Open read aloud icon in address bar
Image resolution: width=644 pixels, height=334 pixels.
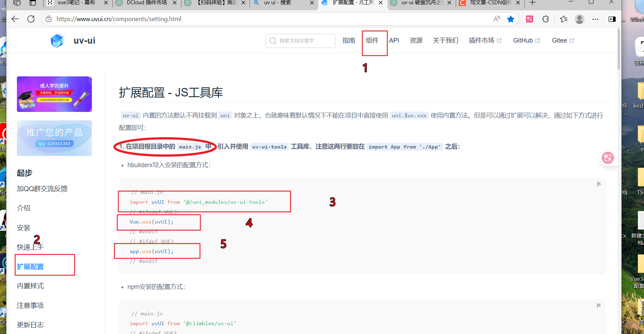point(496,19)
